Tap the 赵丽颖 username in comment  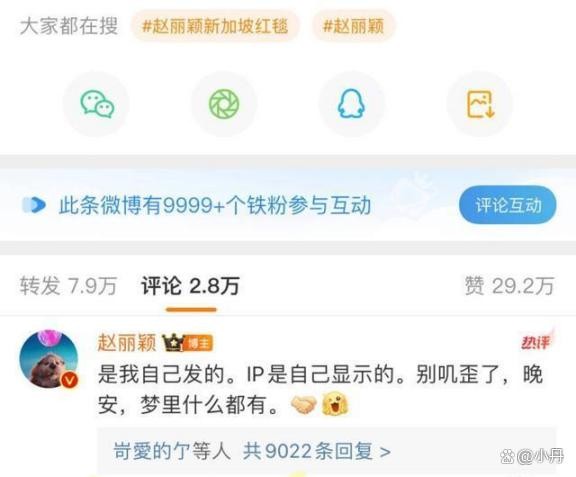click(x=127, y=343)
